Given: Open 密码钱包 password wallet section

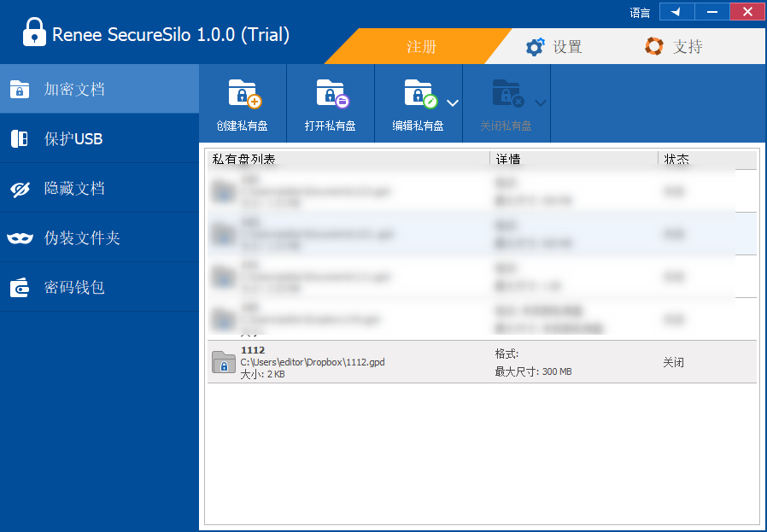Looking at the screenshot, I should click(99, 287).
